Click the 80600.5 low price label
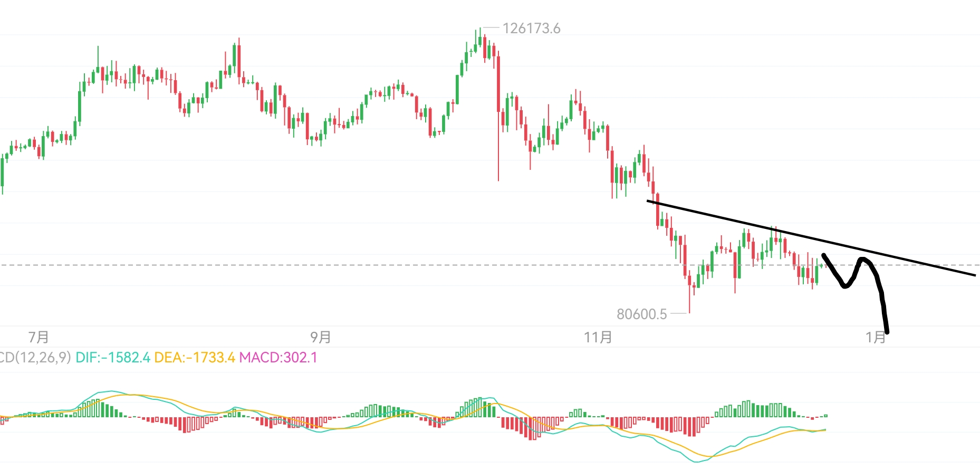 tap(641, 314)
